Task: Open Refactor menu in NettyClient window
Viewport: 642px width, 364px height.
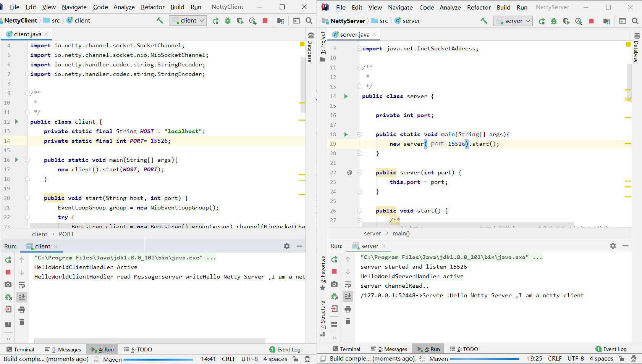Action: tap(152, 7)
